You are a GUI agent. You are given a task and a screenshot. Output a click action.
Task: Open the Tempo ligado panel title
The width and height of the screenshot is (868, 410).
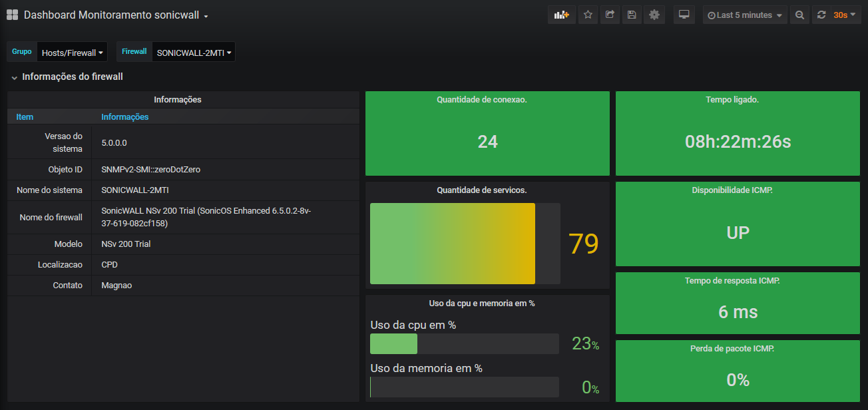(x=732, y=100)
